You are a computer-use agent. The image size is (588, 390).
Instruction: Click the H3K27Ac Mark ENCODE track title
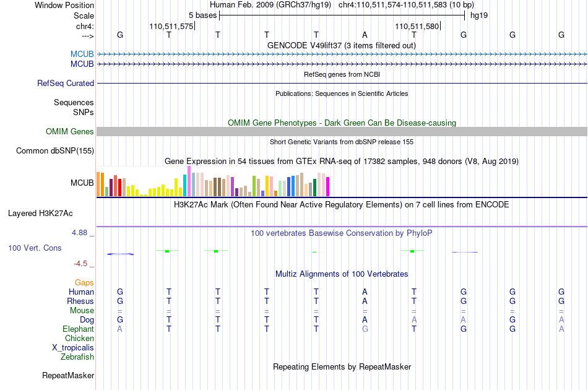342,204
